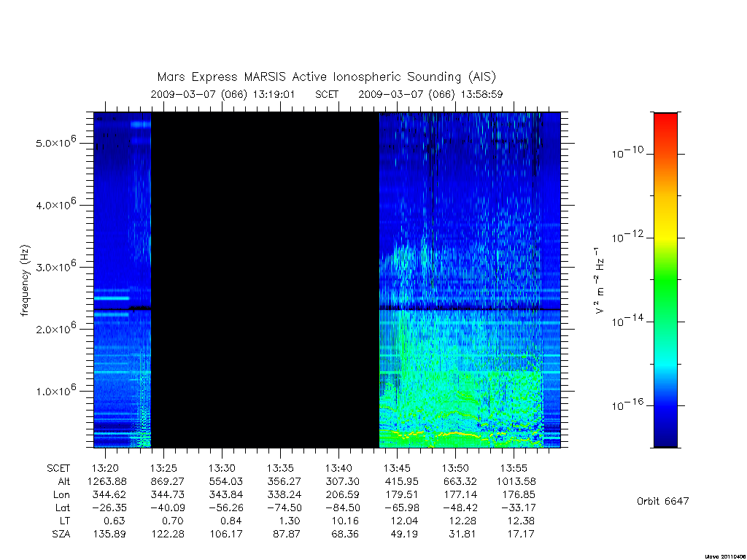Click the frequency (Hz) axis label

pyautogui.click(x=26, y=281)
